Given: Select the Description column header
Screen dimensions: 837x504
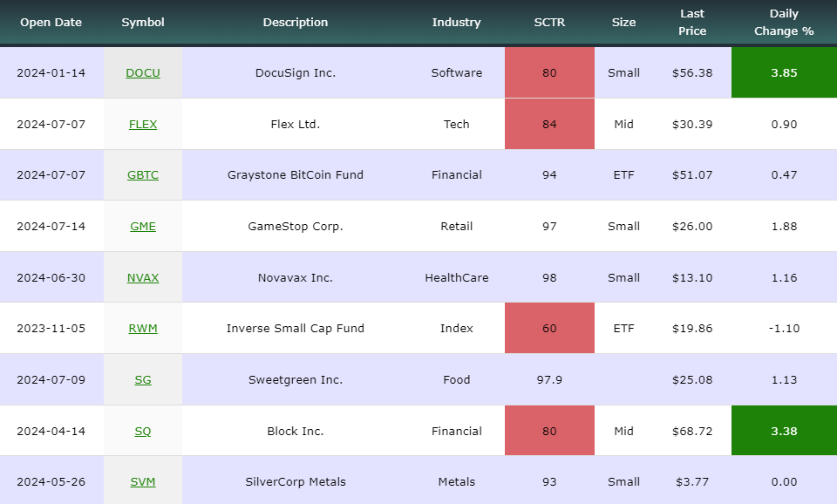Looking at the screenshot, I should pos(296,23).
